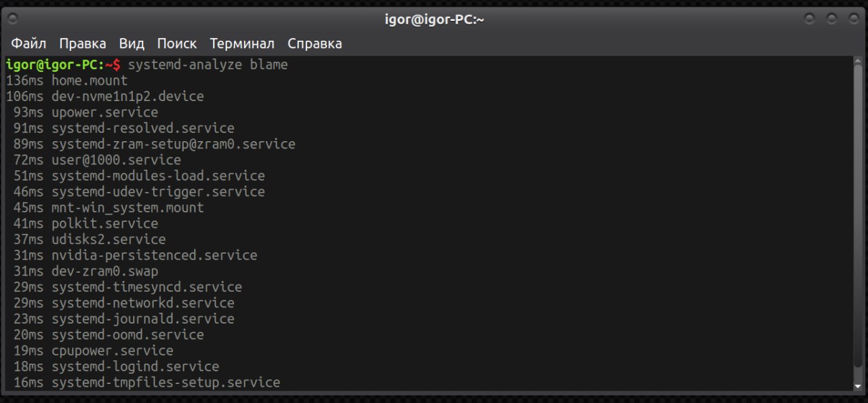Open the Правка menu
This screenshot has width=868, height=403.
click(82, 43)
